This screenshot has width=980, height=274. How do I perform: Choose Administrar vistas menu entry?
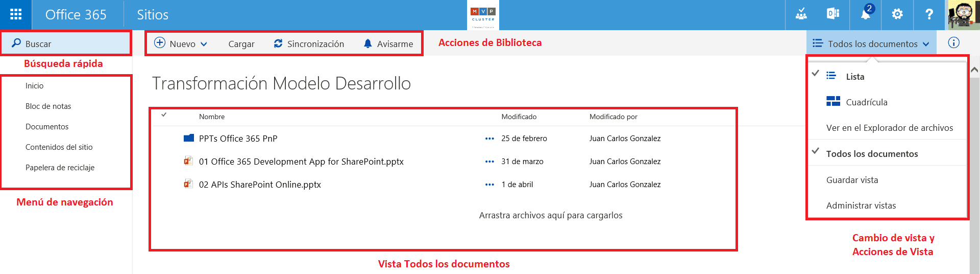[x=861, y=205]
